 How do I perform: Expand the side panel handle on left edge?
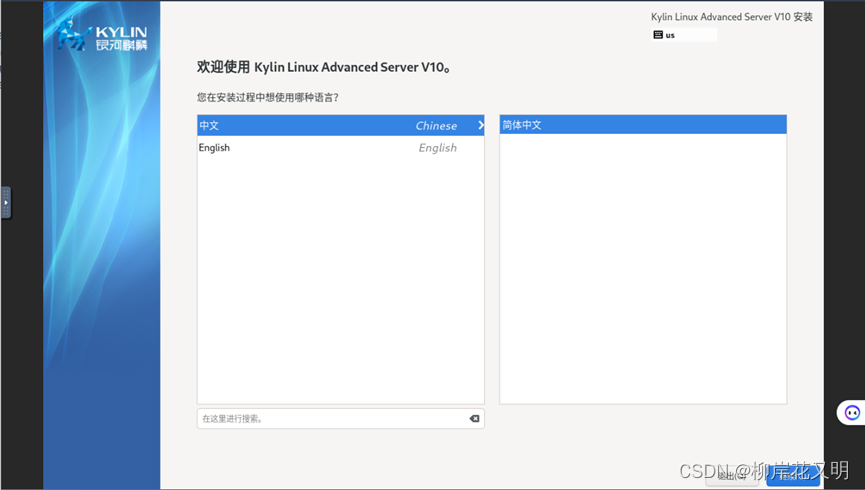point(6,203)
